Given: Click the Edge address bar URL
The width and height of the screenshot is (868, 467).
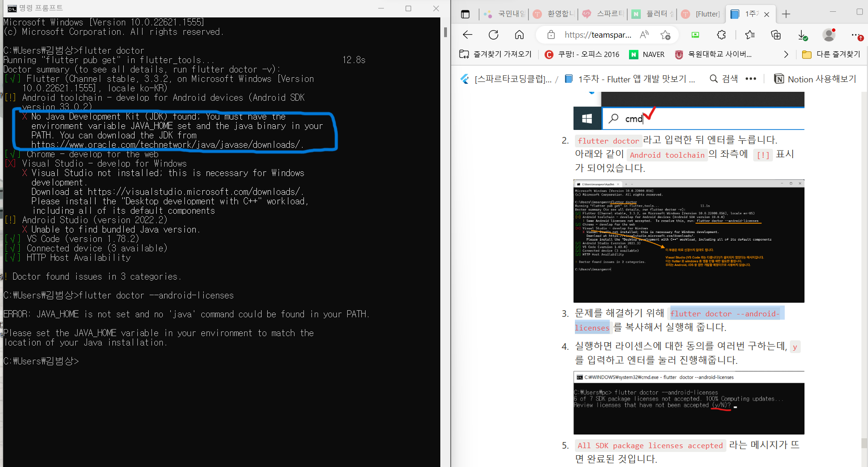Looking at the screenshot, I should 598,35.
